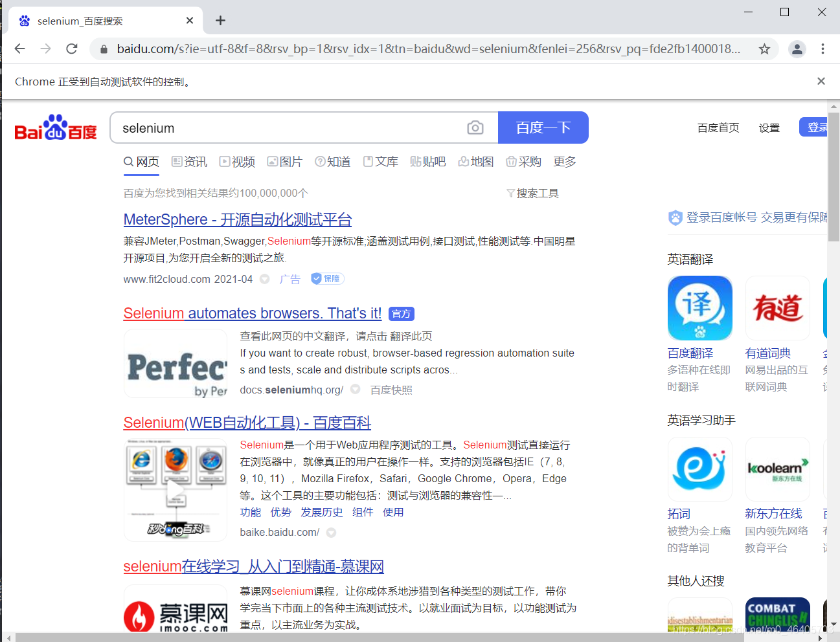Bookmark this page with star icon
The width and height of the screenshot is (840, 642).
point(764,49)
